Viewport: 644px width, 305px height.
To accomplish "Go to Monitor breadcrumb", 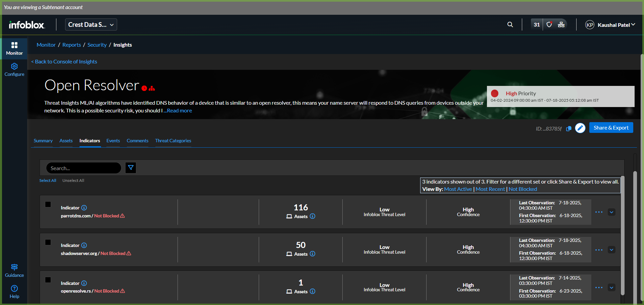I will click(x=46, y=45).
